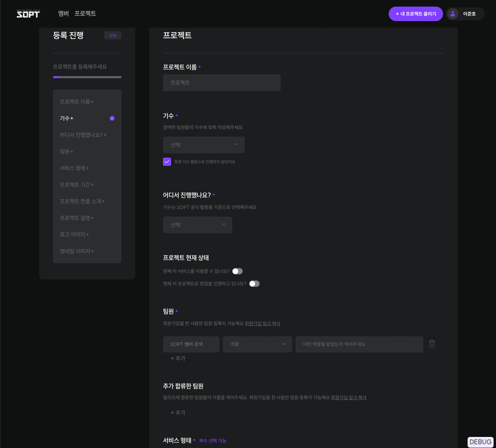Click the DEBUG badge at the bottom right
This screenshot has height=448, width=496.
coord(480,442)
